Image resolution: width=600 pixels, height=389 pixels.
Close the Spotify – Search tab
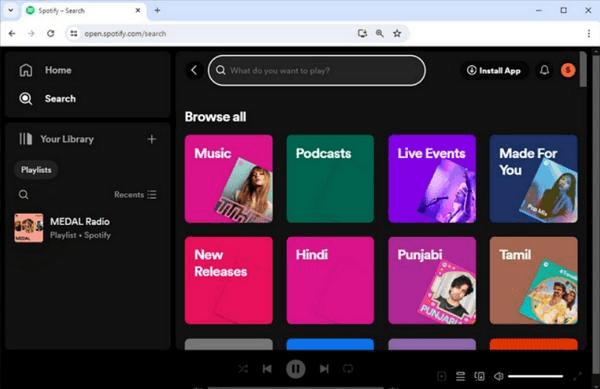click(138, 10)
